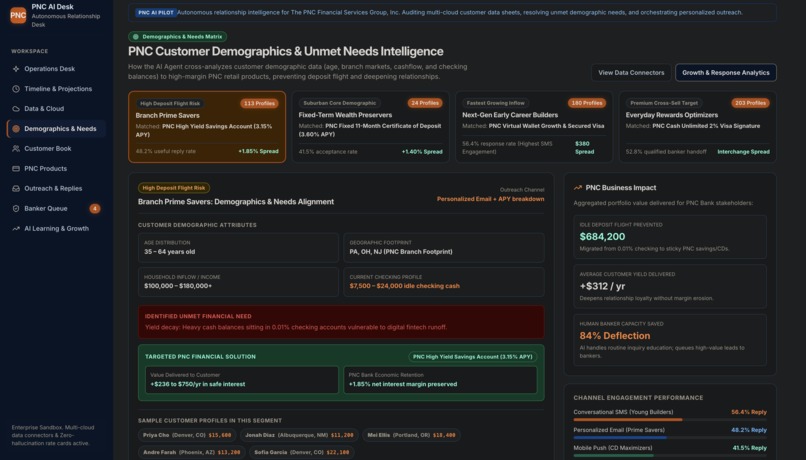This screenshot has height=460, width=806.
Task: Click the 48.2% Reply value
Action: click(x=748, y=430)
